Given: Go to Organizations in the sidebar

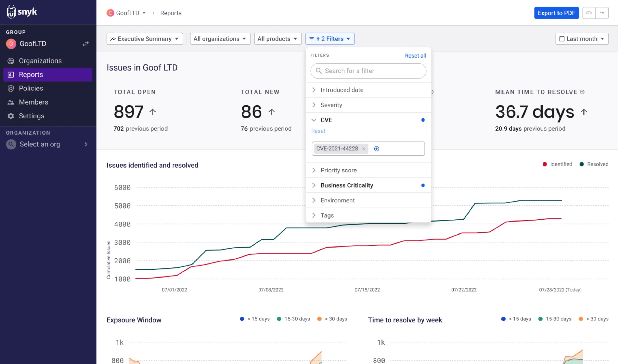Looking at the screenshot, I should coord(40,61).
